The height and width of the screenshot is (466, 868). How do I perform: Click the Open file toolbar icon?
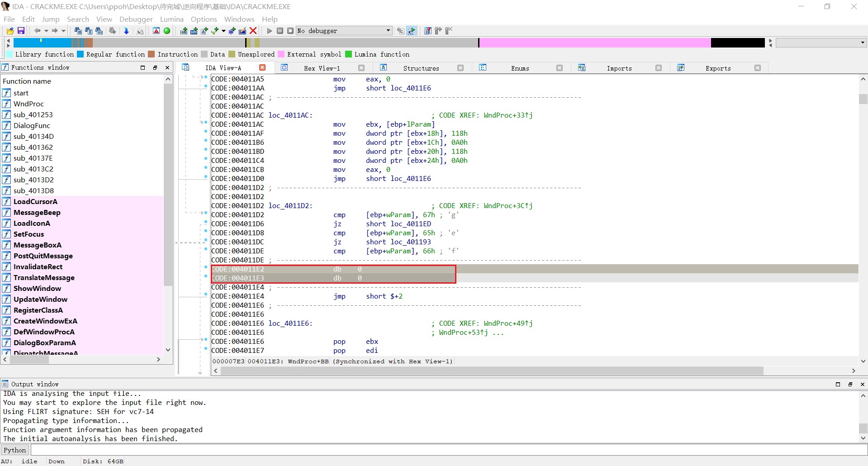coord(10,31)
